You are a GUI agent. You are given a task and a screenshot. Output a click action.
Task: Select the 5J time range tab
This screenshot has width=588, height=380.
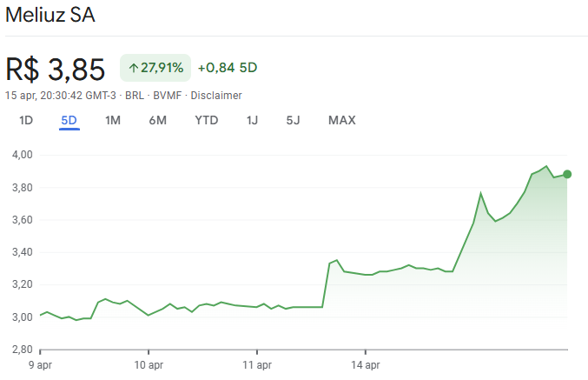pos(293,120)
